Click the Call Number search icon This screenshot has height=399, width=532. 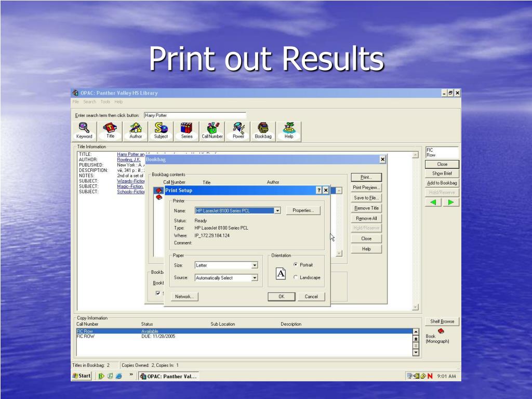(x=212, y=131)
